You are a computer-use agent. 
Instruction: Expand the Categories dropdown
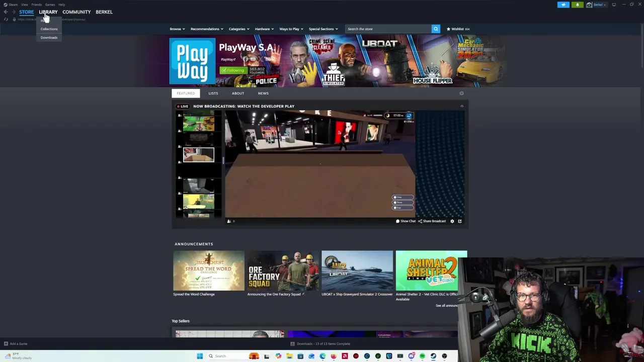pyautogui.click(x=238, y=29)
